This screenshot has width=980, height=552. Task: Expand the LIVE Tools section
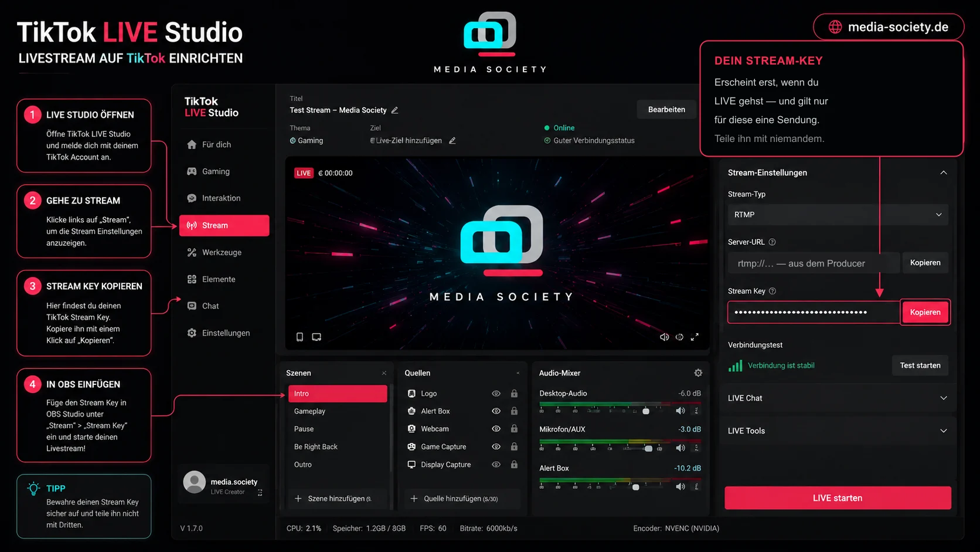point(838,431)
